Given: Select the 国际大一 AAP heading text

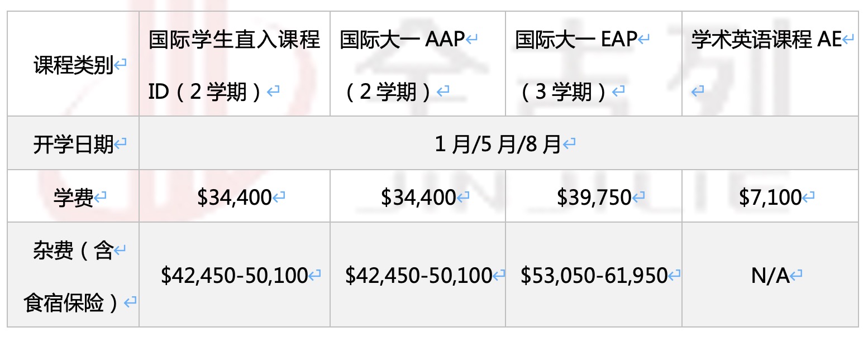Looking at the screenshot, I should 402,40.
